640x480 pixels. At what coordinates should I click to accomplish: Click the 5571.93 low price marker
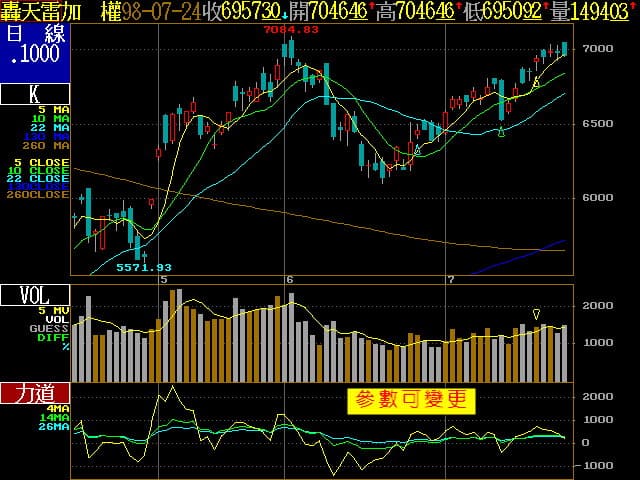point(144,267)
